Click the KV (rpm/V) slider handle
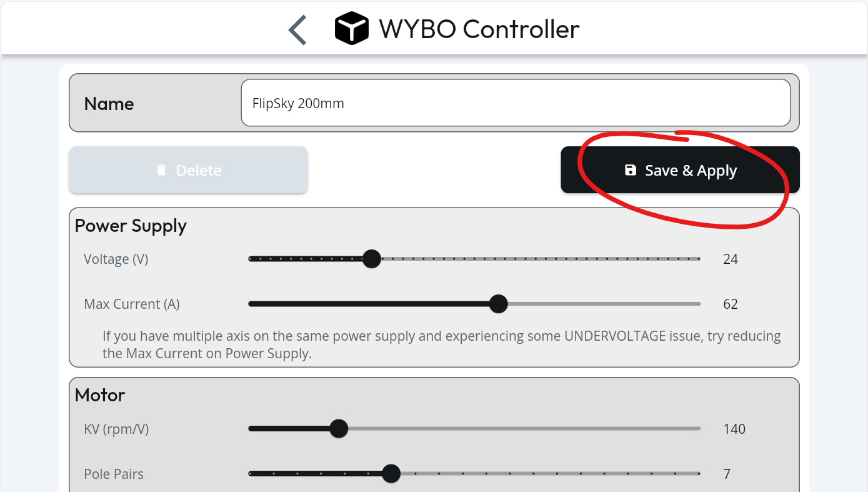Image resolution: width=868 pixels, height=492 pixels. point(339,429)
